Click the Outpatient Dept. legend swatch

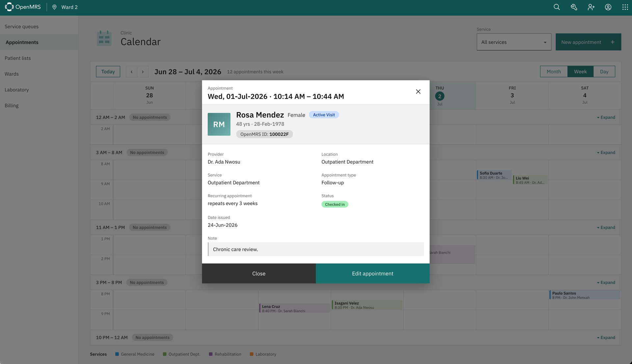click(x=165, y=354)
